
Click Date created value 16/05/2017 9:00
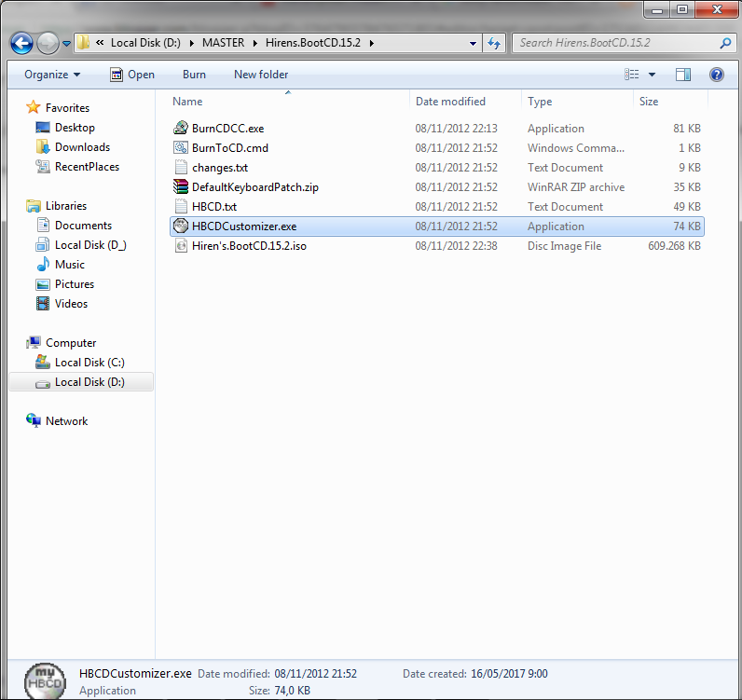pyautogui.click(x=509, y=674)
